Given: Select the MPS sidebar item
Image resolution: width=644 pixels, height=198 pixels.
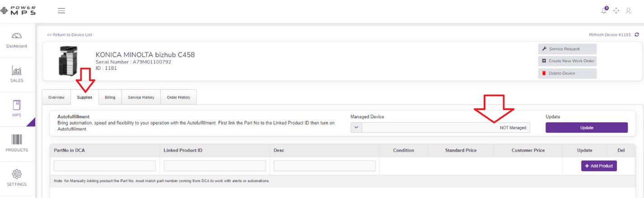Looking at the screenshot, I should (17, 109).
